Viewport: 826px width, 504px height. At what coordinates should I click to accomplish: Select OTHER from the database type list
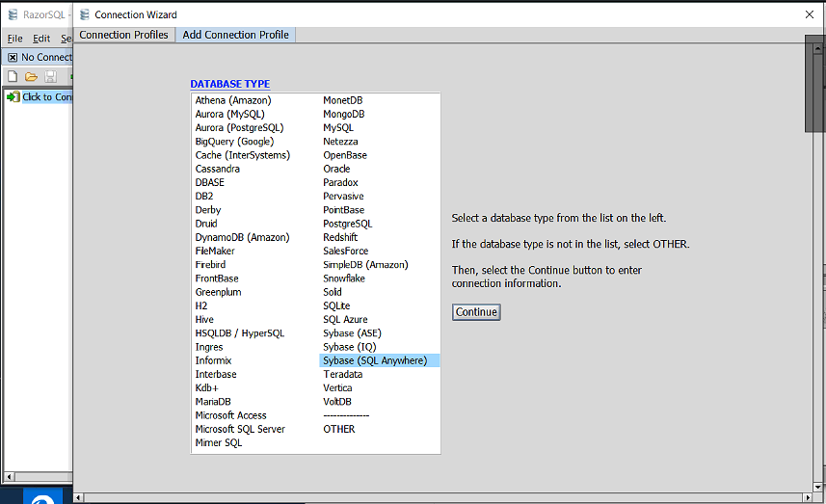click(338, 429)
